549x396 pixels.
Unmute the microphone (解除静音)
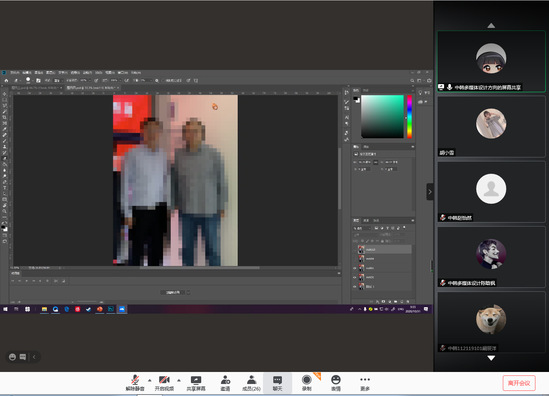point(135,383)
